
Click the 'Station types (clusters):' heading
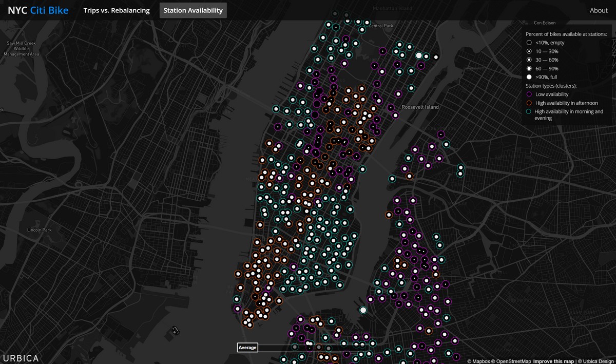point(551,85)
